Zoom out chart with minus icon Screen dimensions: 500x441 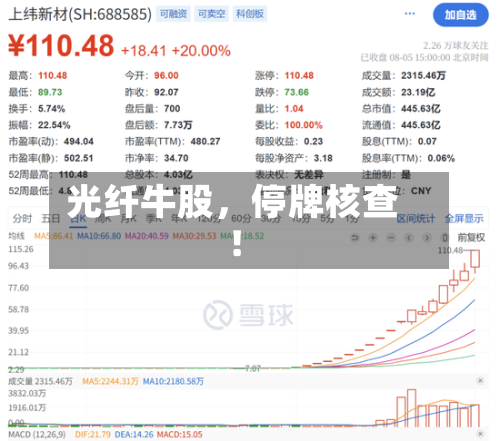(391, 238)
